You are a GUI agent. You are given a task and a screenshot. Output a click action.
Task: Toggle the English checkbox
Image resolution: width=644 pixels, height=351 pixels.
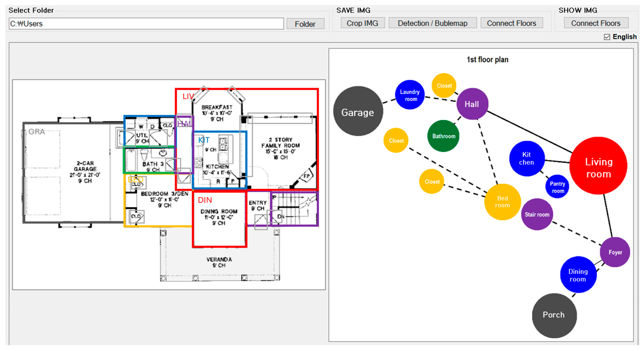click(607, 37)
